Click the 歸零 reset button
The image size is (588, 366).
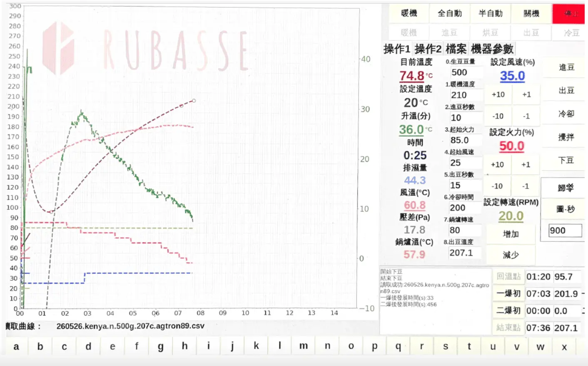click(x=566, y=188)
